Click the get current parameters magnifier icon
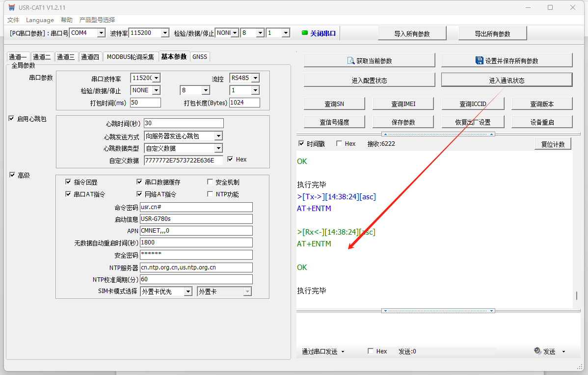The height and width of the screenshot is (375, 588). click(x=350, y=60)
